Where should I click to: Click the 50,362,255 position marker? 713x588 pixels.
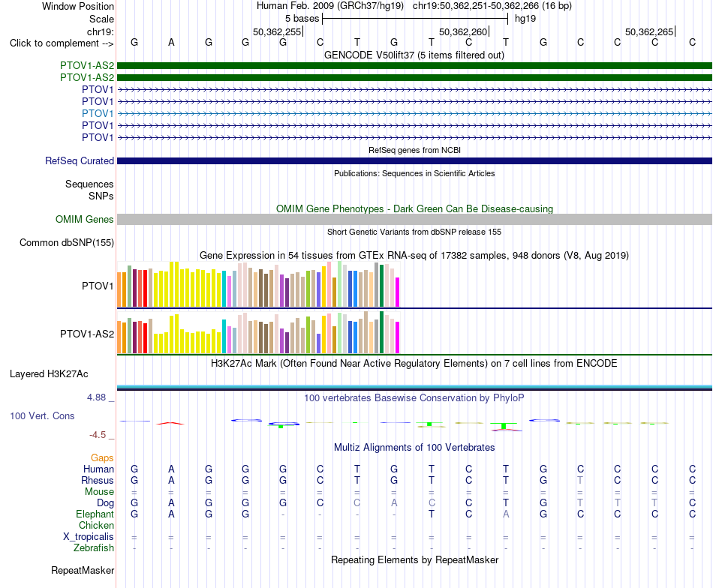[277, 32]
